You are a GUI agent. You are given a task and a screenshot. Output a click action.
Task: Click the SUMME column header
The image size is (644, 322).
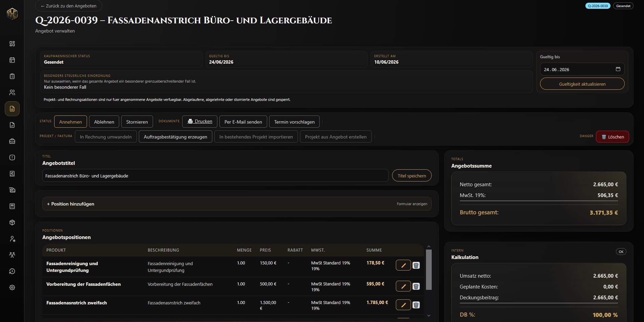374,250
